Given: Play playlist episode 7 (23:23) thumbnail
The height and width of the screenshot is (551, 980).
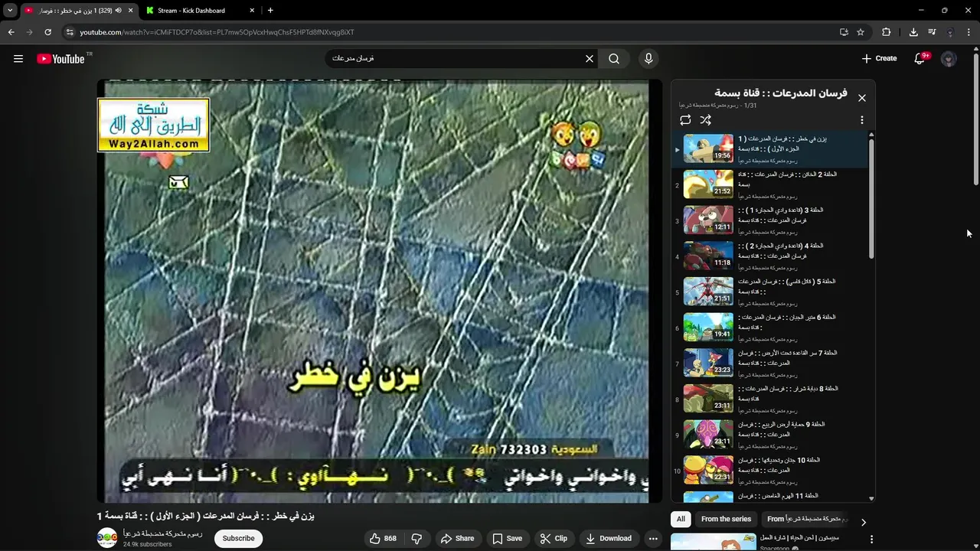Looking at the screenshot, I should [x=708, y=363].
